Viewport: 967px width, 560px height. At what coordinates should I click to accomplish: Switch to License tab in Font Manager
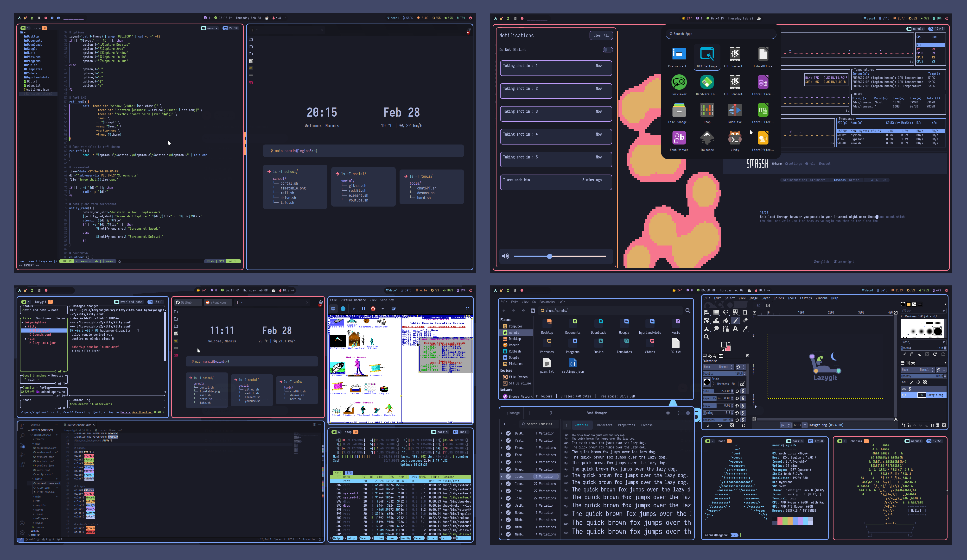click(x=647, y=425)
